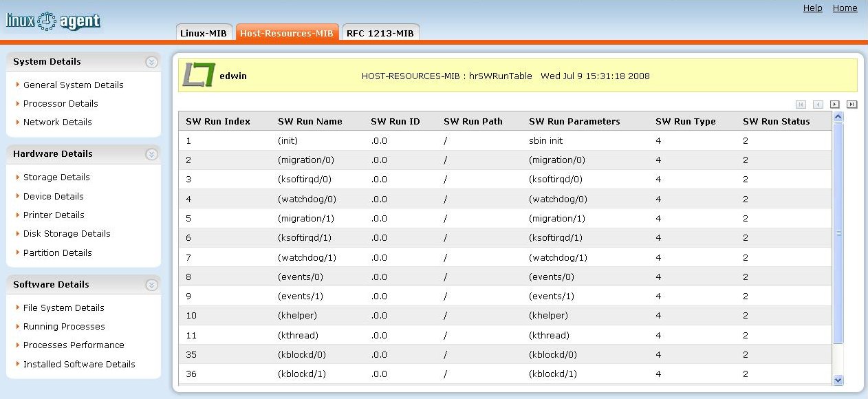Click (events/1) in the Run Name column

301,296
